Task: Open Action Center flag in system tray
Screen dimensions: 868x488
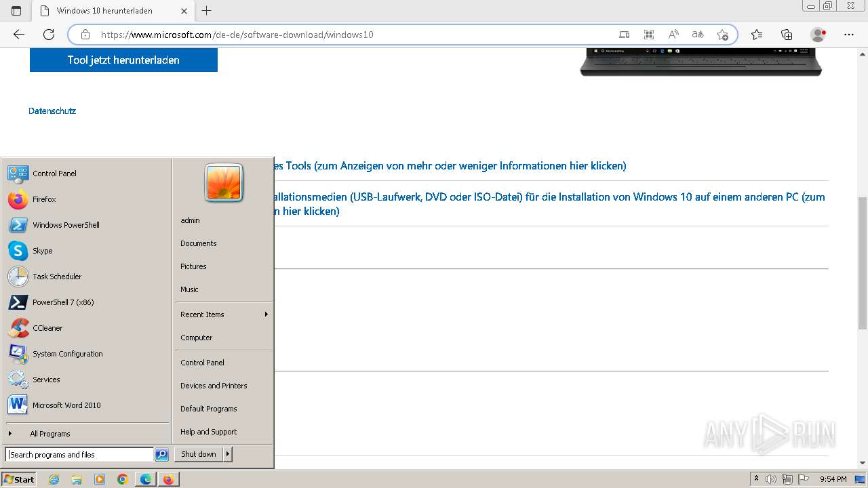Action: pos(803,479)
